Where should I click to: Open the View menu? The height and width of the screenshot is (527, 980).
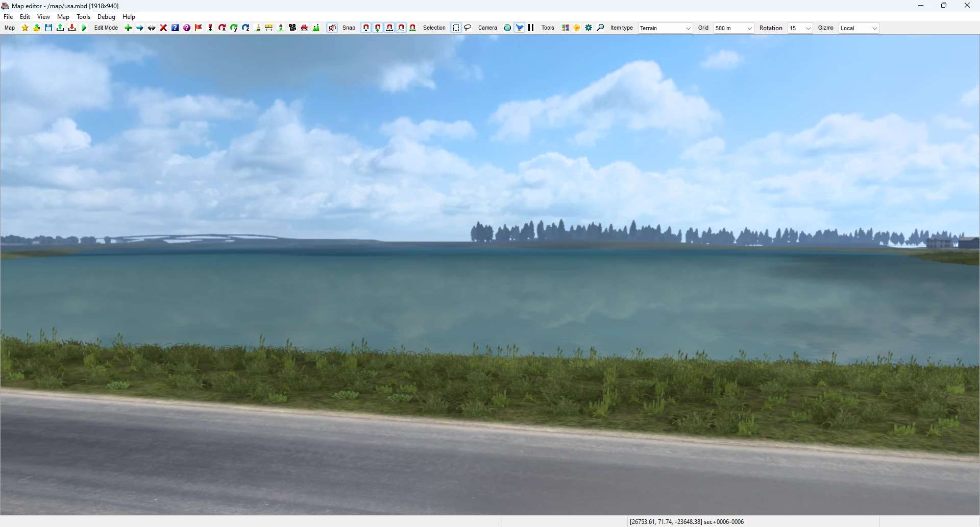43,17
